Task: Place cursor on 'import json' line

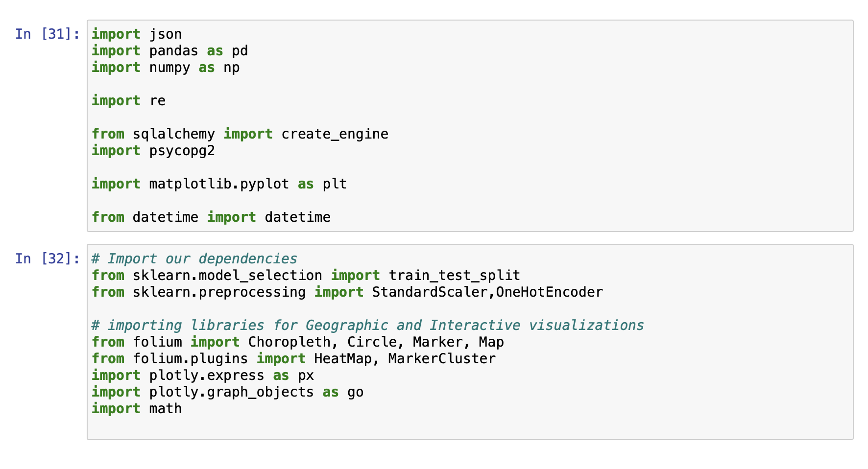Action: click(137, 34)
